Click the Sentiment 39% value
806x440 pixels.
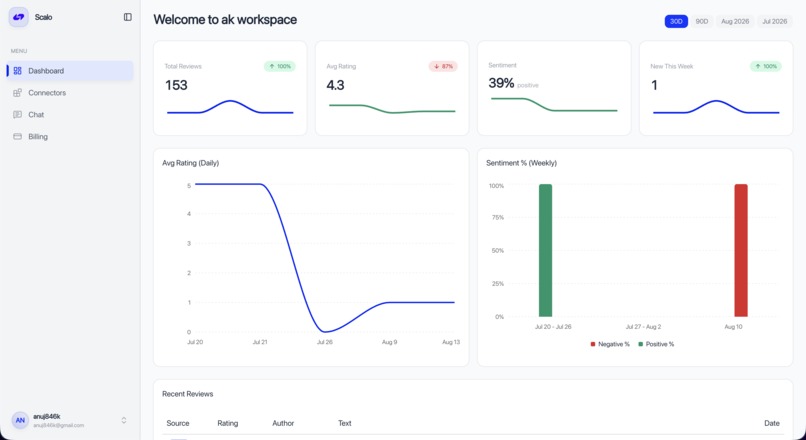pos(501,83)
